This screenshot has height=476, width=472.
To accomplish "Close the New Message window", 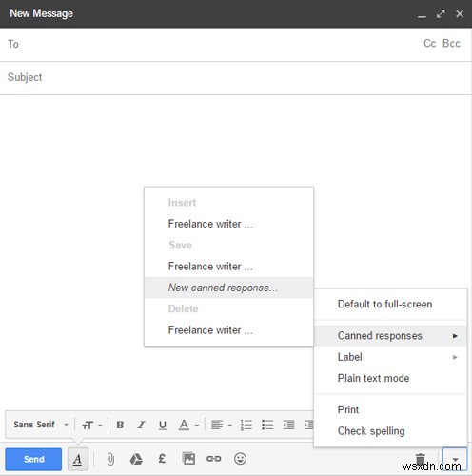I will pos(460,13).
